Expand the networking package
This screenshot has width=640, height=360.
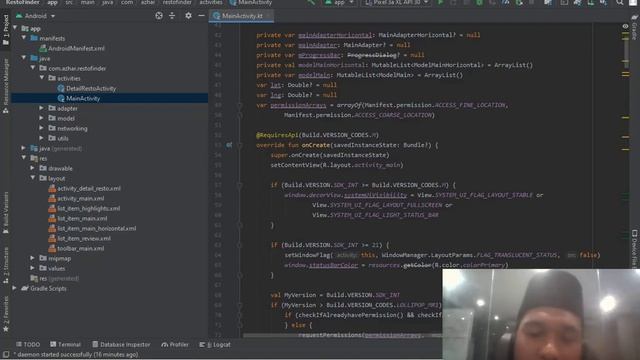point(42,128)
